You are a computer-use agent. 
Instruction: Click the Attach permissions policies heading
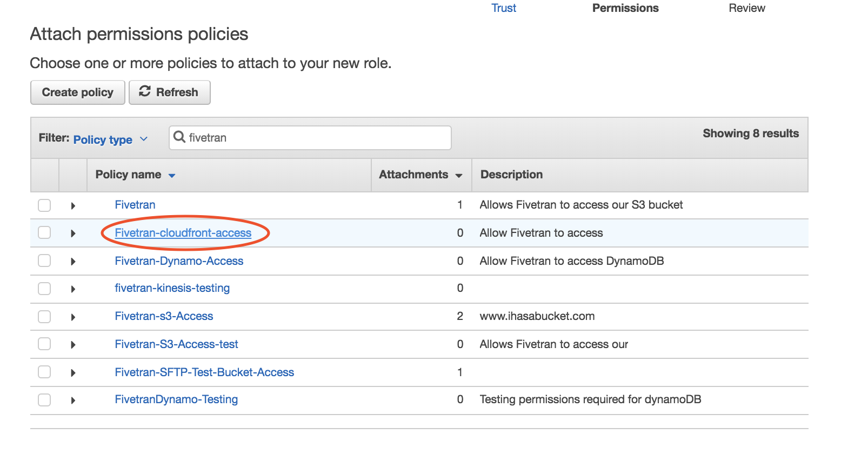point(139,34)
